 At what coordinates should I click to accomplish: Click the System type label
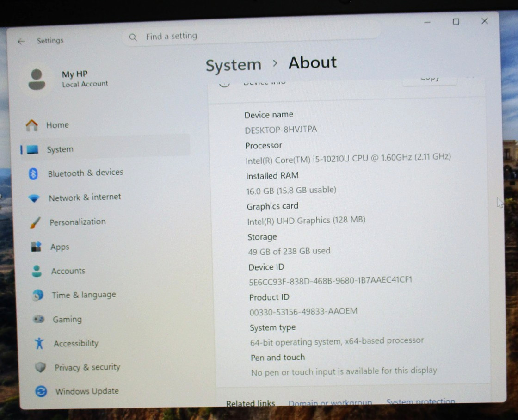[272, 327]
